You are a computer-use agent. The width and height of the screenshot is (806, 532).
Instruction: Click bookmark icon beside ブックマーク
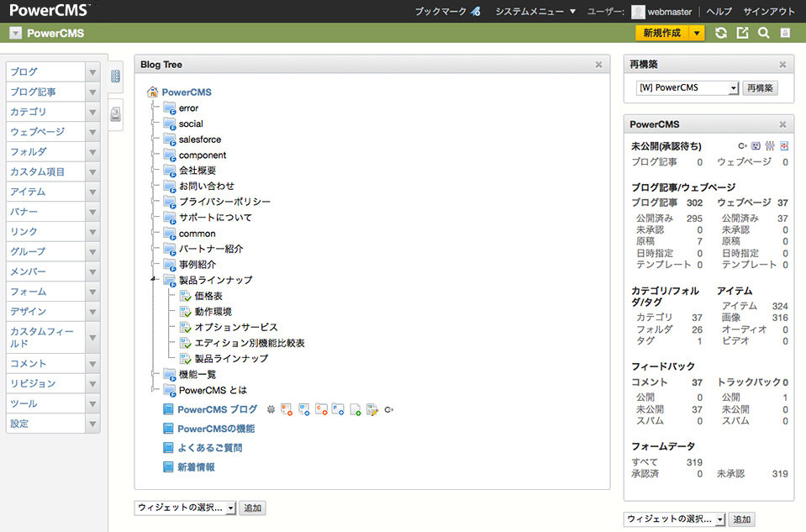click(476, 11)
